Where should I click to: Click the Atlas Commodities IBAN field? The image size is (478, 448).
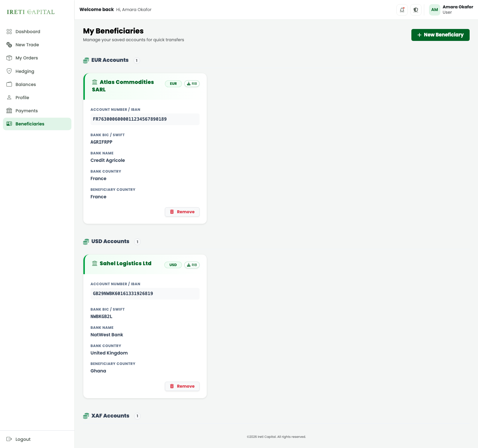click(x=145, y=119)
